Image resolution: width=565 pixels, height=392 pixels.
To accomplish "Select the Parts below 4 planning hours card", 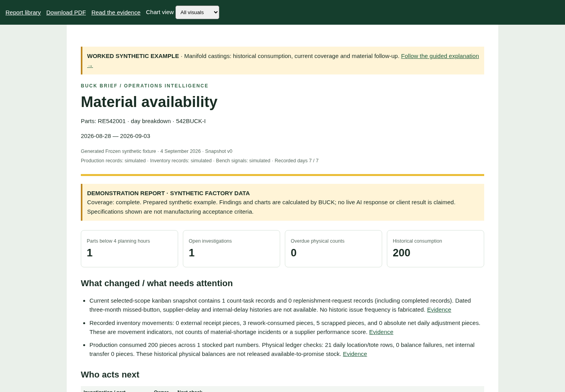I will coord(129,249).
